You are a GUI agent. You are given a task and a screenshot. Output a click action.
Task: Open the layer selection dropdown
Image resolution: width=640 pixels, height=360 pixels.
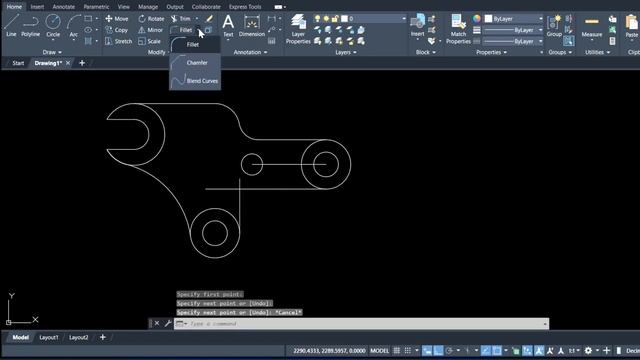[x=404, y=19]
